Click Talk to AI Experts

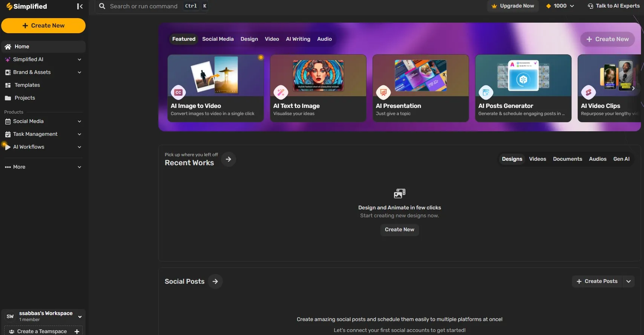pyautogui.click(x=613, y=6)
